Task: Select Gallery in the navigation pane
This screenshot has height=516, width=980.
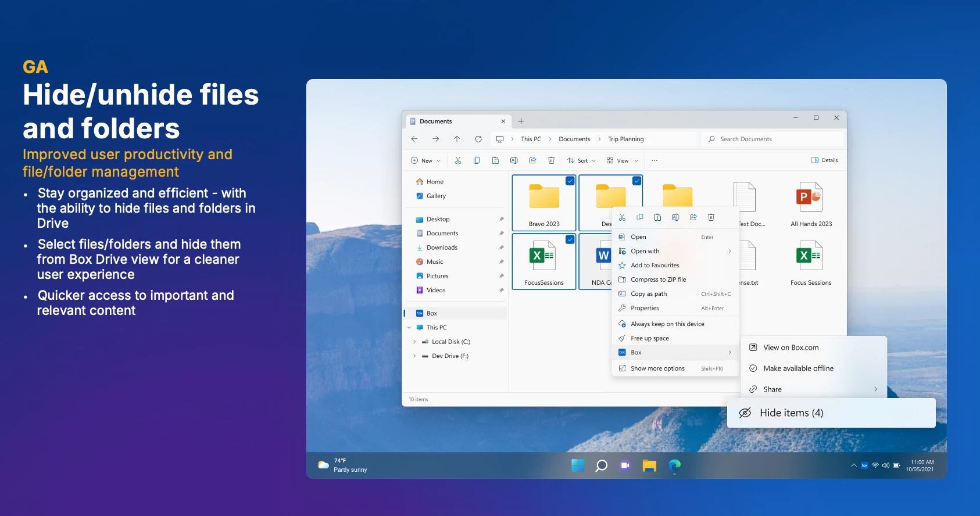Action: click(x=455, y=196)
